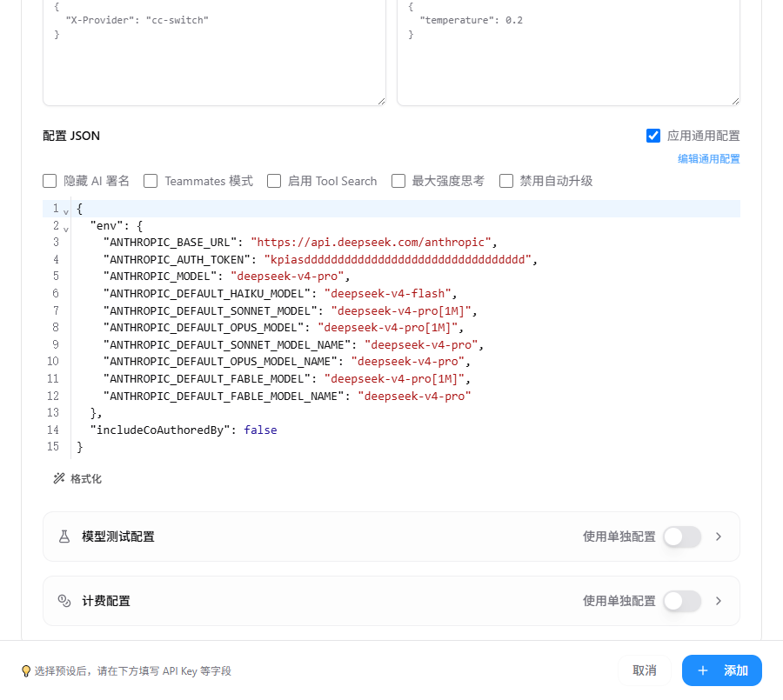783x700 pixels.
Task: Click the ANTHROPIC_DEFAULT_SONNET_MODEL value on line 7
Action: pos(401,311)
